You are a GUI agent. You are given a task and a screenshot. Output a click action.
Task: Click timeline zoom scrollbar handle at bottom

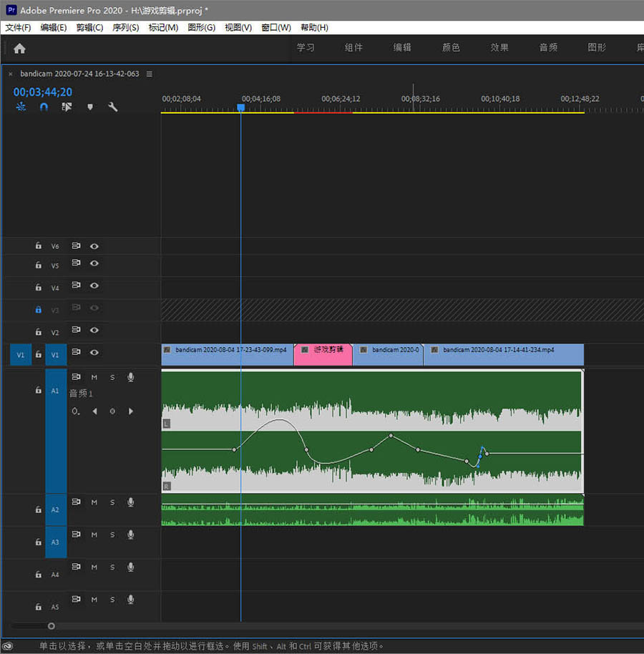point(52,625)
